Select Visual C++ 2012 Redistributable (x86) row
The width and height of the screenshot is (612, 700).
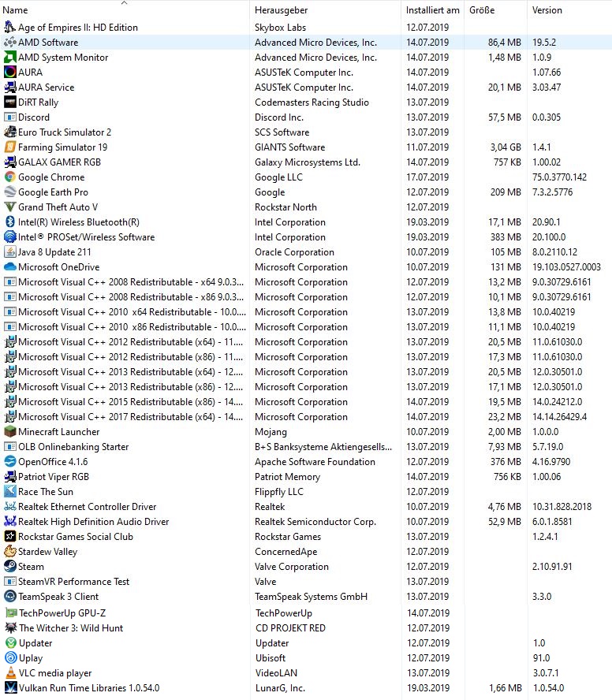pos(306,356)
